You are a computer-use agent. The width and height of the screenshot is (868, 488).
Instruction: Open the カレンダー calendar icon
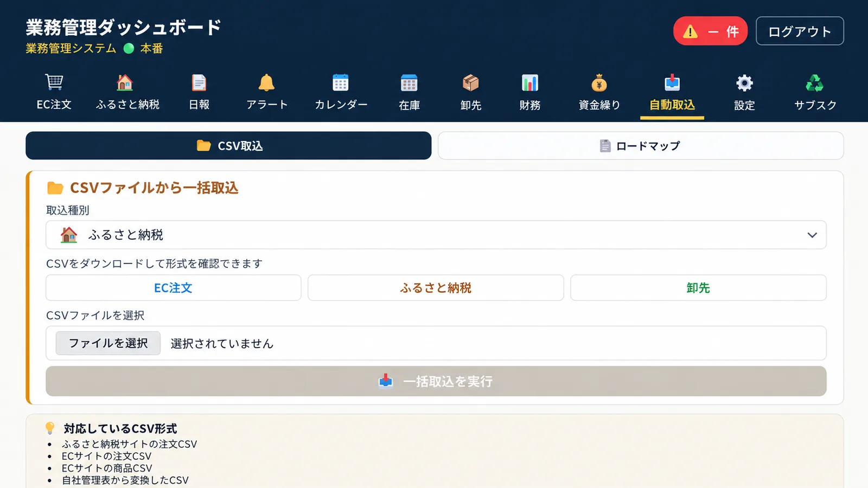click(x=341, y=82)
